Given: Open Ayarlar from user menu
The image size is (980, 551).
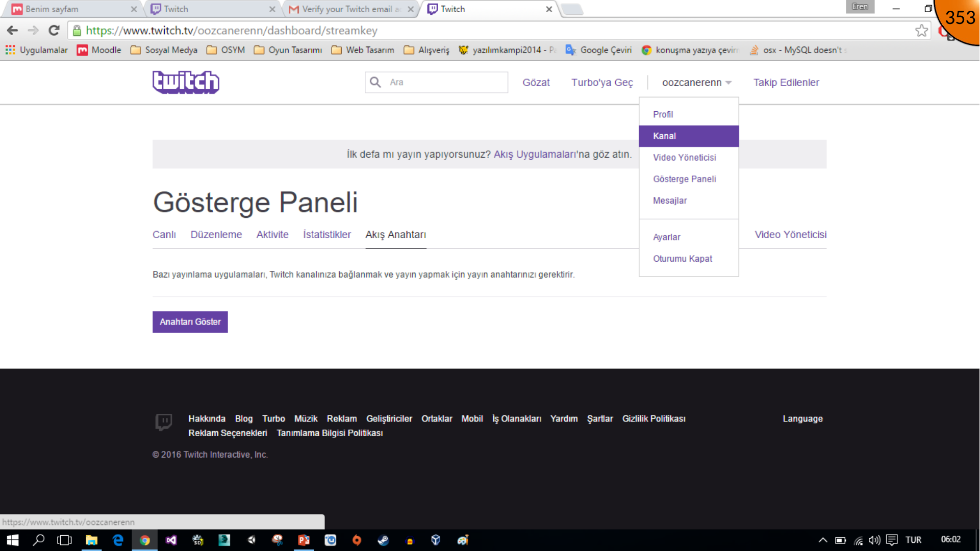Looking at the screenshot, I should 689,237.
